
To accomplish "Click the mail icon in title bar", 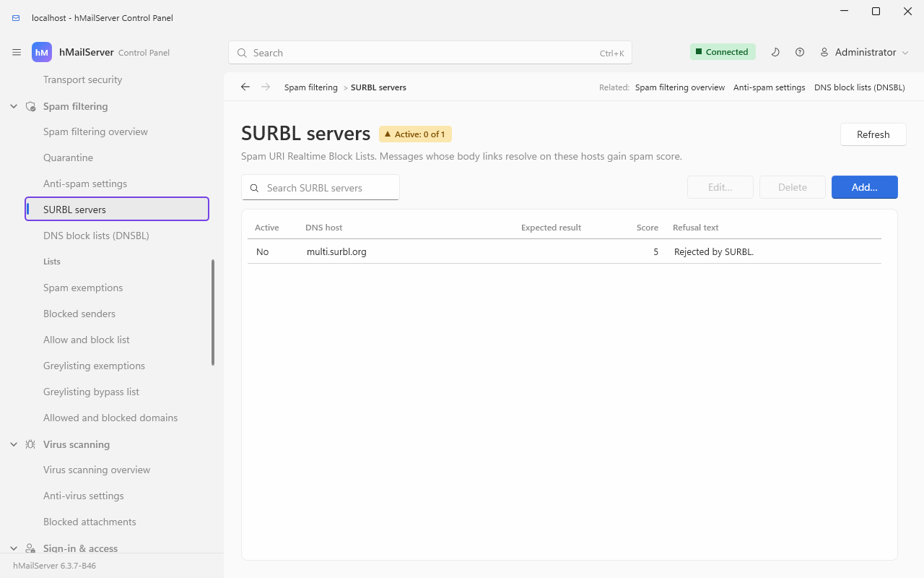I will [16, 18].
